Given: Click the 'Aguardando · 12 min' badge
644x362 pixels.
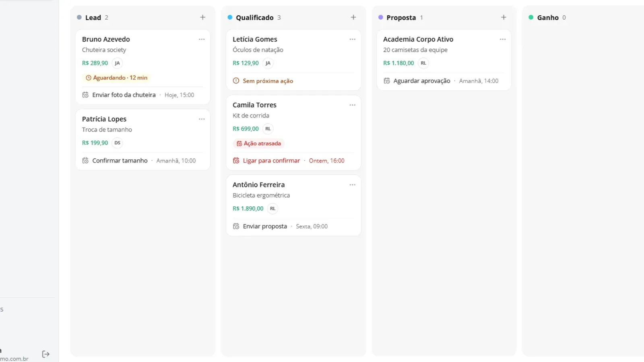Looking at the screenshot, I should (x=116, y=78).
